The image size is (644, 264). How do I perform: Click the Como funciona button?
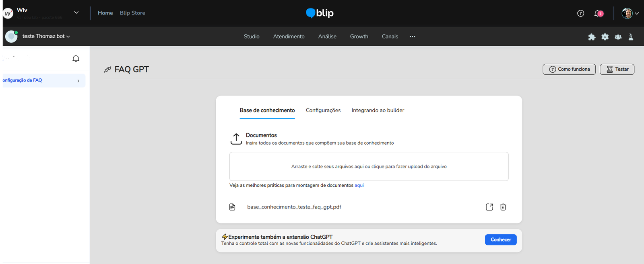(x=569, y=70)
